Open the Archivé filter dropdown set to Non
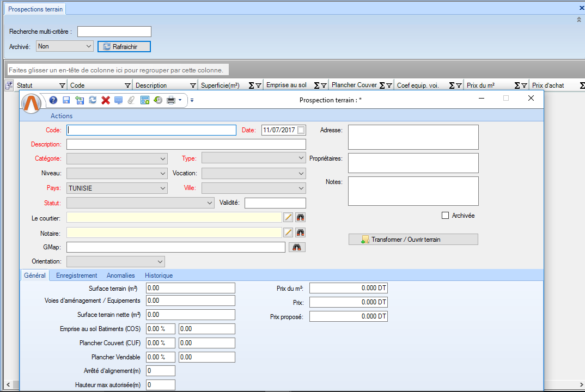 pyautogui.click(x=65, y=46)
